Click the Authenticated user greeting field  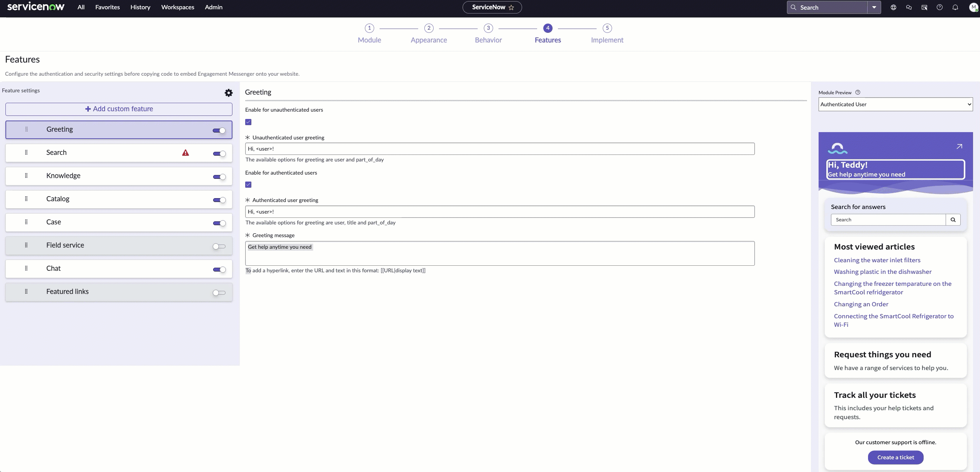click(x=500, y=212)
